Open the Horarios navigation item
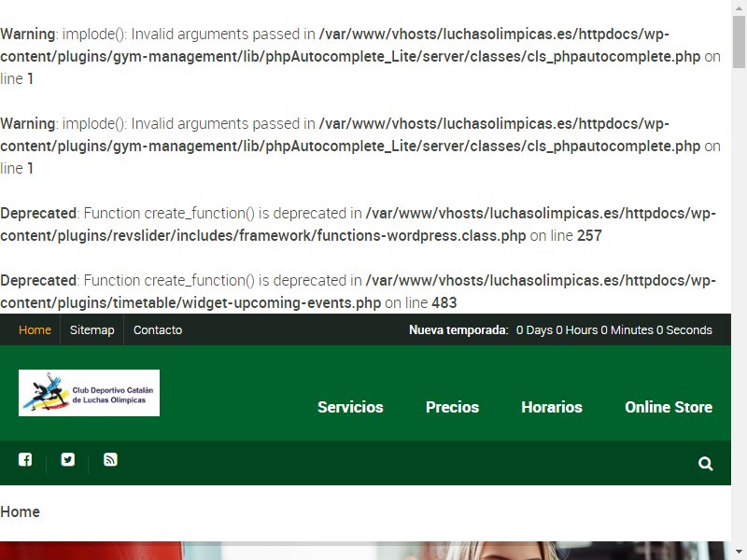The width and height of the screenshot is (747, 560). point(552,407)
